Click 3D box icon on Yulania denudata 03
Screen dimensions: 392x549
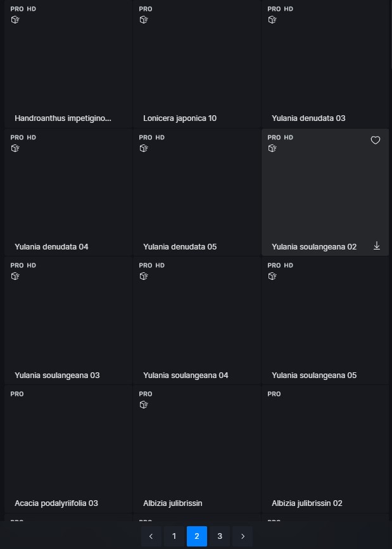click(x=272, y=20)
